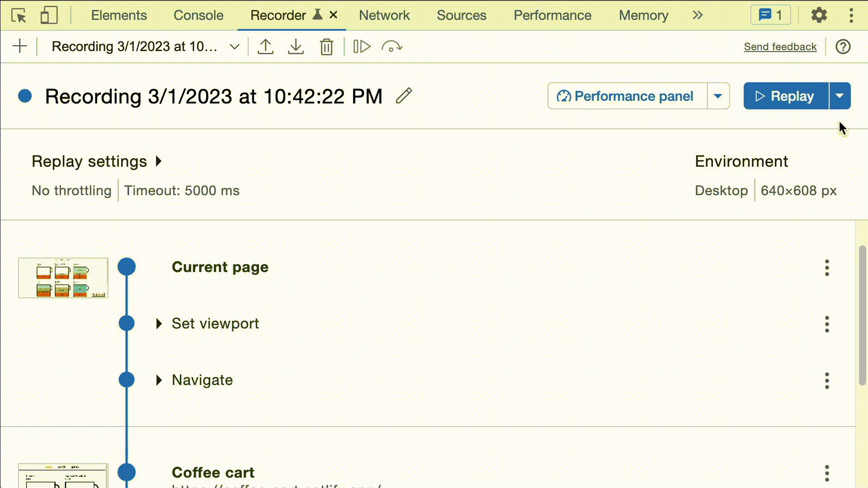Click the new recording plus icon
The image size is (868, 488).
coord(20,47)
